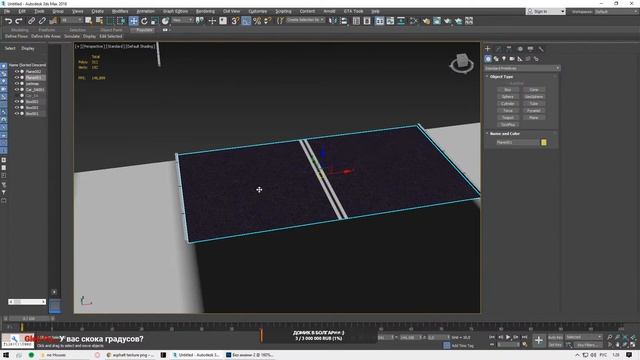Click the viewport ViewCube
The width and height of the screenshot is (640, 360).
tap(462, 63)
